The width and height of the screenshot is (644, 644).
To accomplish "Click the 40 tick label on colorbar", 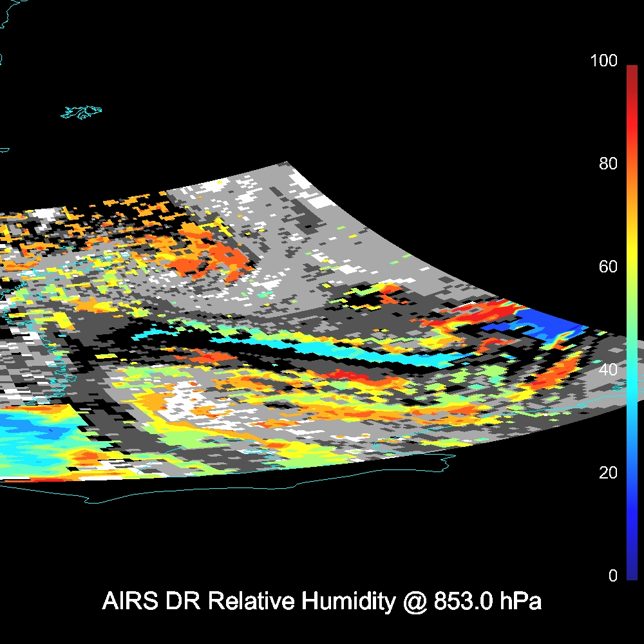I will click(x=607, y=370).
